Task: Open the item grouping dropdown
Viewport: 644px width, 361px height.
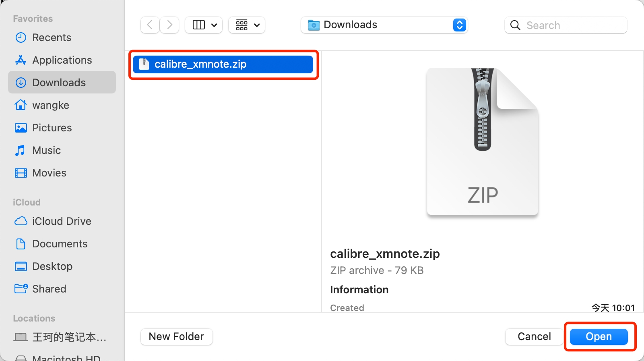Action: click(247, 25)
